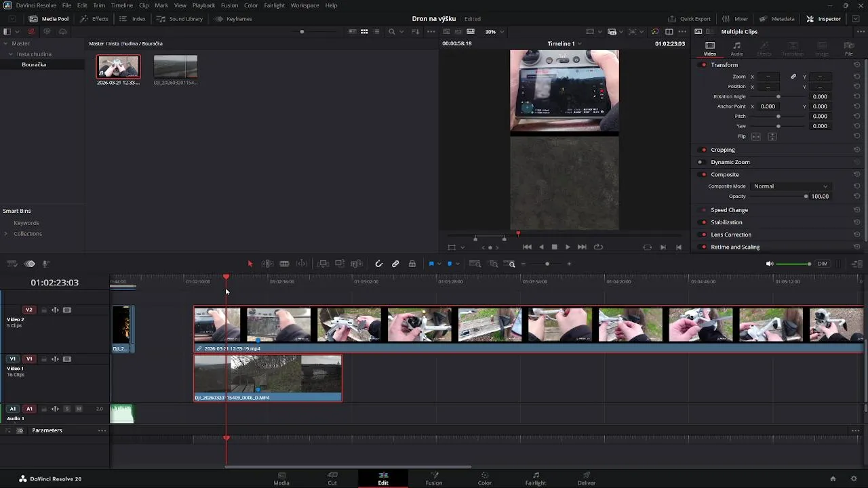Open the marker color dropdown arrow

click(457, 264)
